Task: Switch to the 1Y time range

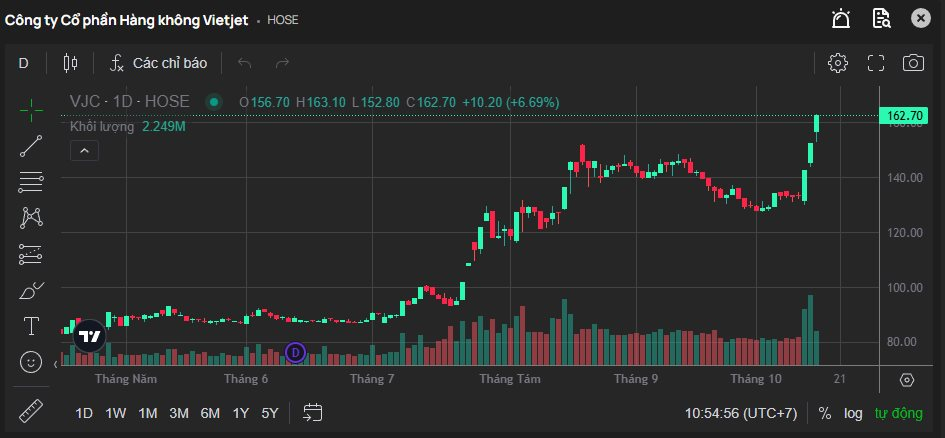Action: pos(241,413)
